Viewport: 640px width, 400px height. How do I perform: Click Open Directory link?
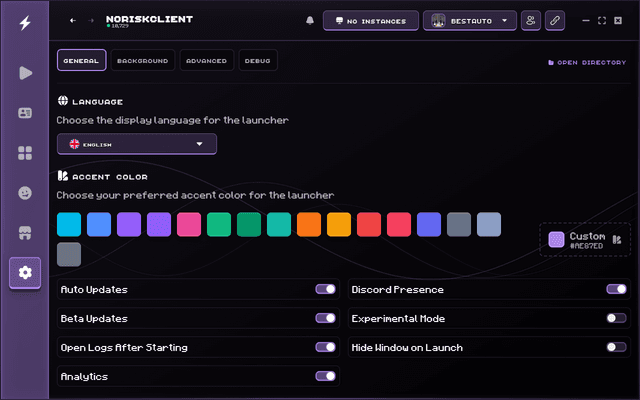point(587,62)
